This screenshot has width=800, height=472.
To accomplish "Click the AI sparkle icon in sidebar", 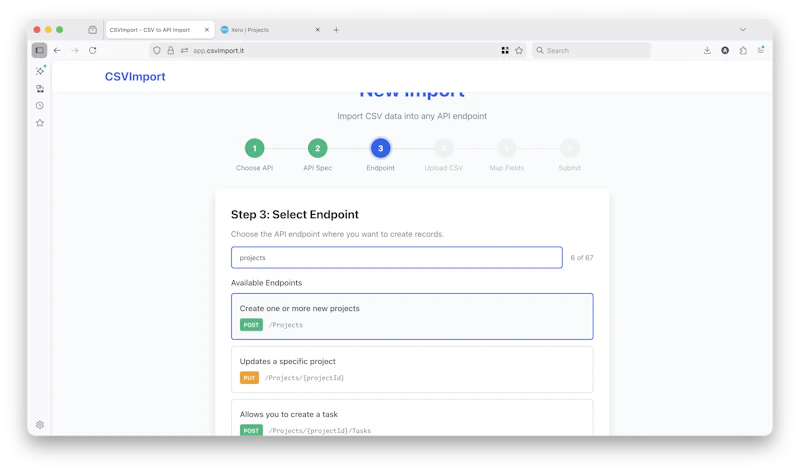I will [40, 71].
